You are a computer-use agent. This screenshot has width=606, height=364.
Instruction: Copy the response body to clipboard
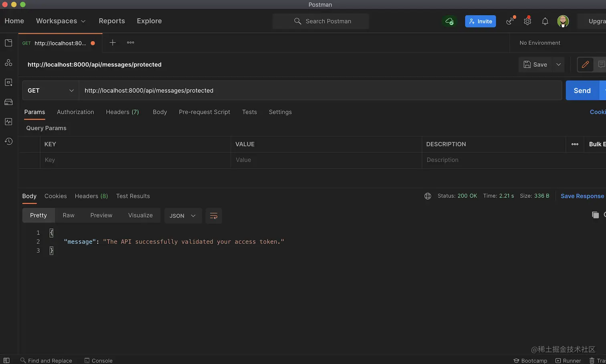tap(596, 215)
